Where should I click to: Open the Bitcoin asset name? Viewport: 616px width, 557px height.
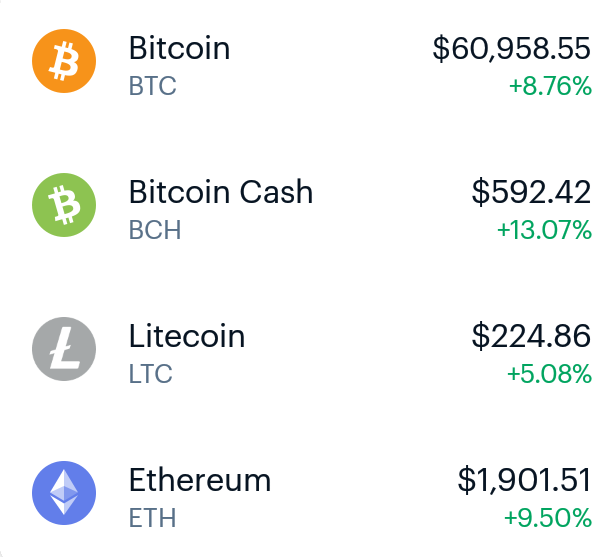tap(180, 48)
